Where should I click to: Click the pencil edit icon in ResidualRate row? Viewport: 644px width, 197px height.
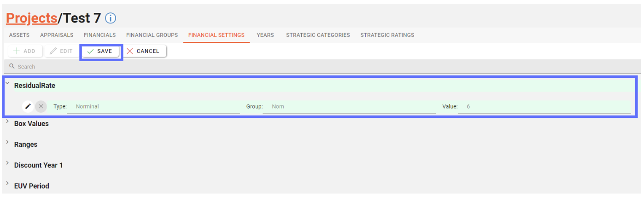(28, 106)
